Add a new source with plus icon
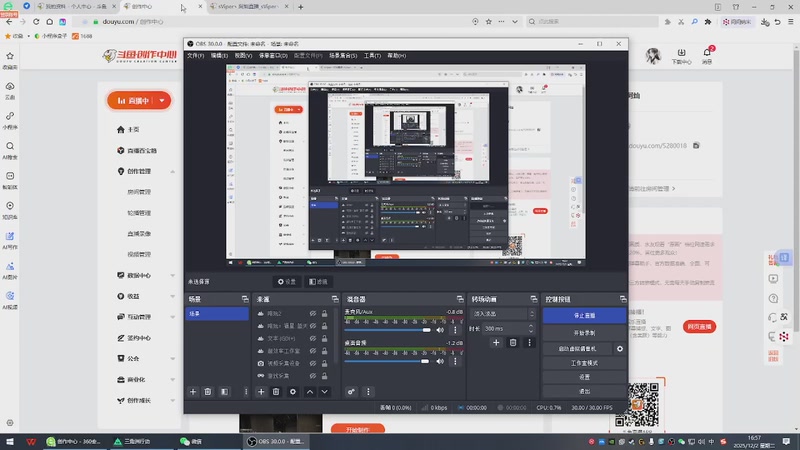This screenshot has height=450, width=800. coord(261,392)
